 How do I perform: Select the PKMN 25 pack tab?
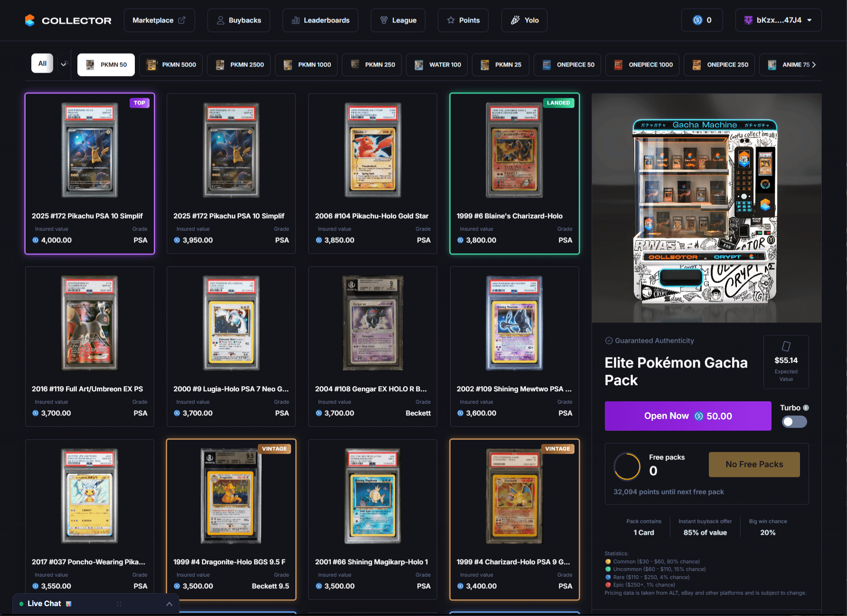click(x=501, y=65)
